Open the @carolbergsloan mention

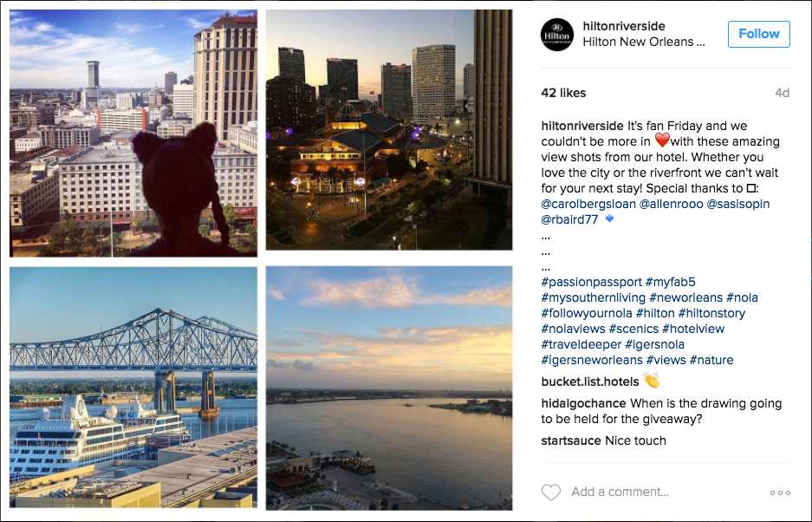[x=588, y=204]
